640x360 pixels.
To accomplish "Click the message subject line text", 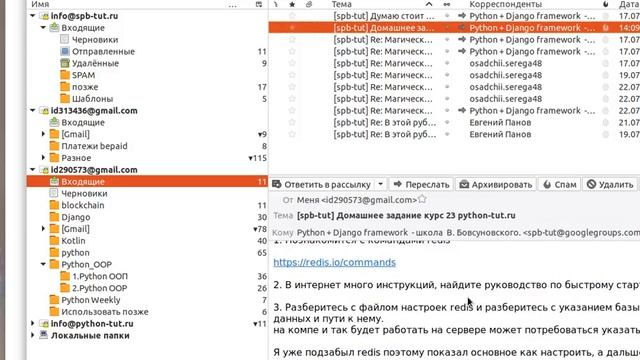I will [406, 216].
